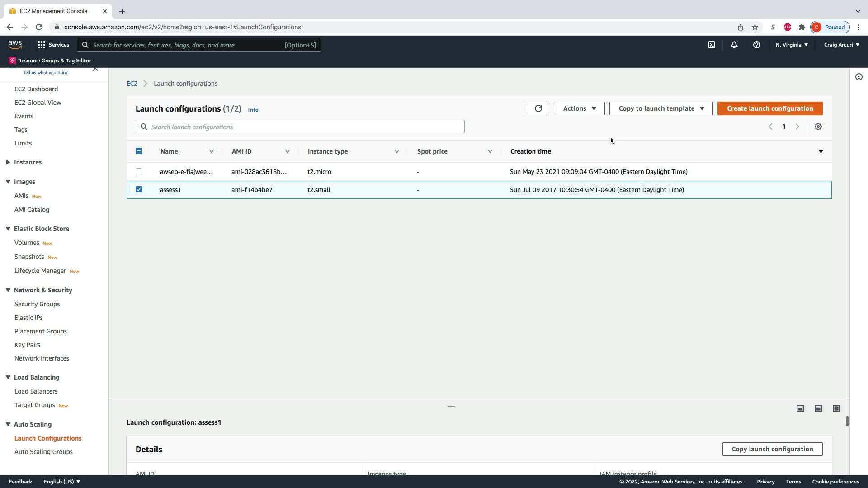
Task: Open the Services grid menu
Action: (x=53, y=45)
